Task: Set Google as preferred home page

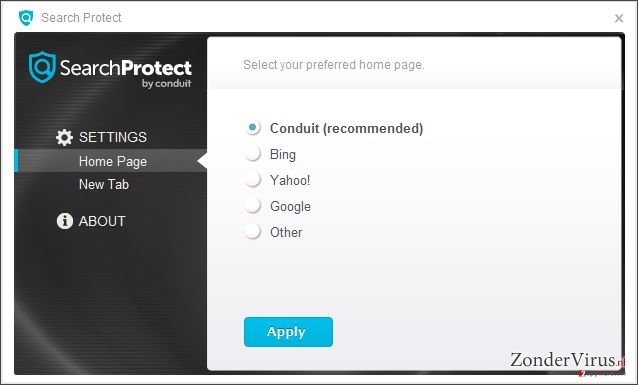Action: point(253,206)
